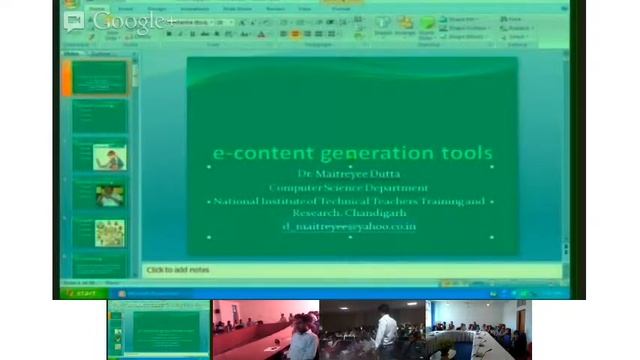
Task: Open the Shape Effects dropdown
Action: tap(463, 36)
